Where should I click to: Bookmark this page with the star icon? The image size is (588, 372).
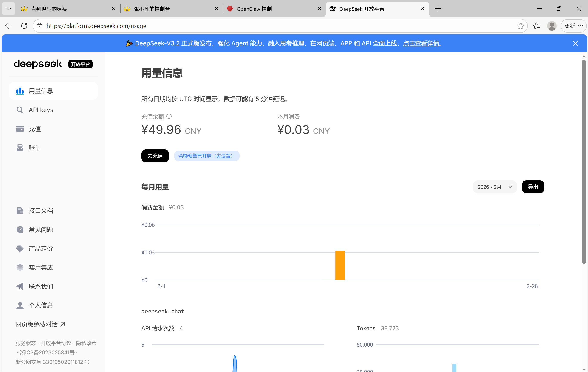pos(521,26)
